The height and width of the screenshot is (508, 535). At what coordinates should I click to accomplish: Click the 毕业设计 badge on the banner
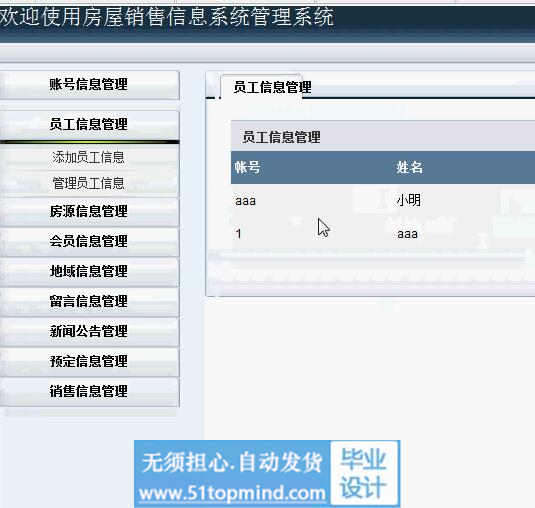[364, 473]
